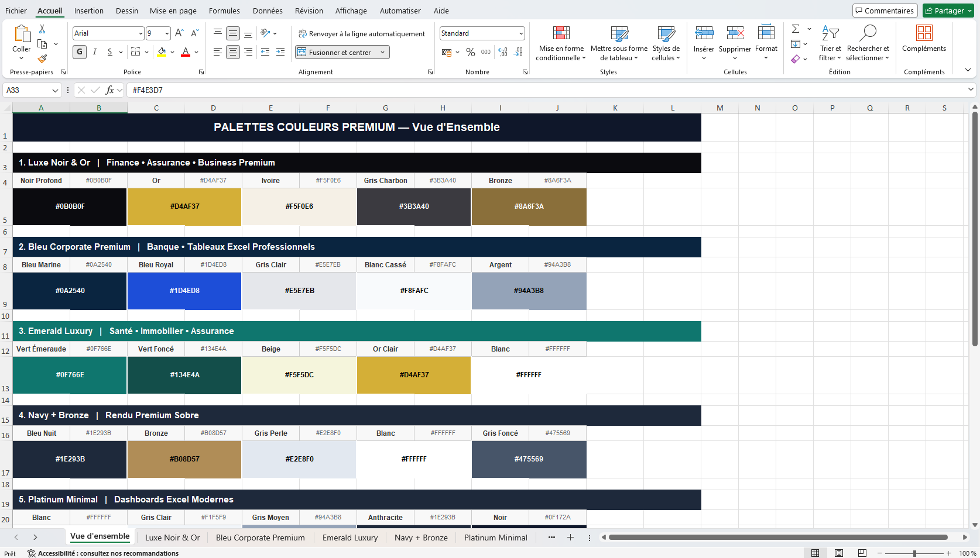Open the Insertion ribbon tab
The width and height of the screenshot is (980, 558).
coord(89,11)
